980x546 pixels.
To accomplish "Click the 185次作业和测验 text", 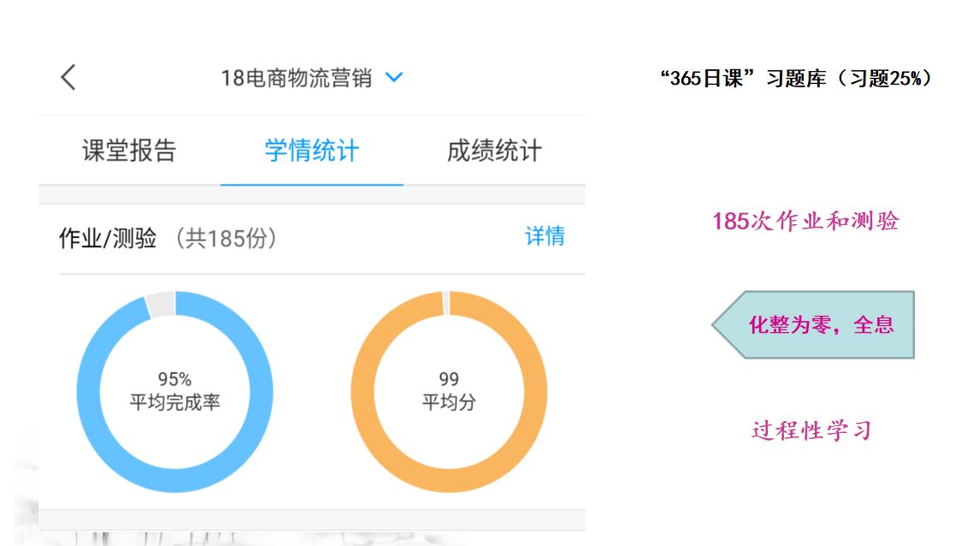I will point(805,222).
